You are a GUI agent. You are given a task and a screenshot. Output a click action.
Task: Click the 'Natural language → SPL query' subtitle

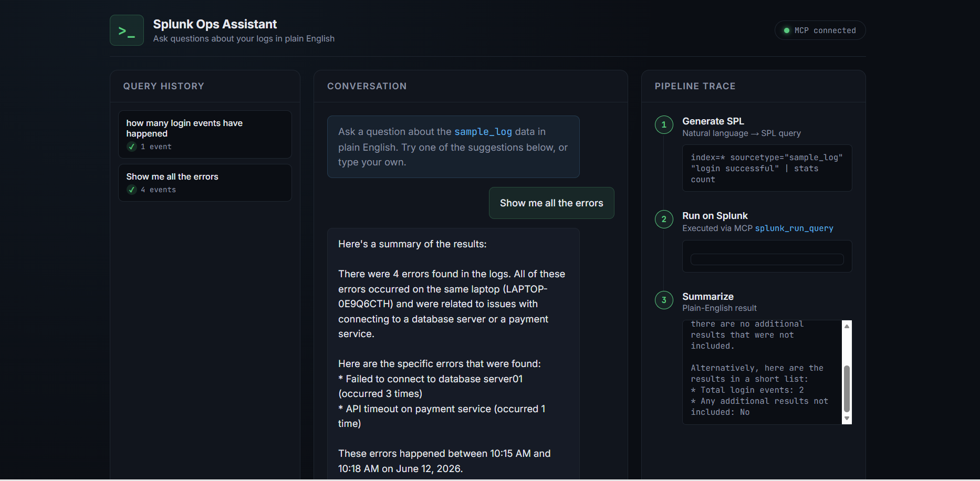point(742,133)
